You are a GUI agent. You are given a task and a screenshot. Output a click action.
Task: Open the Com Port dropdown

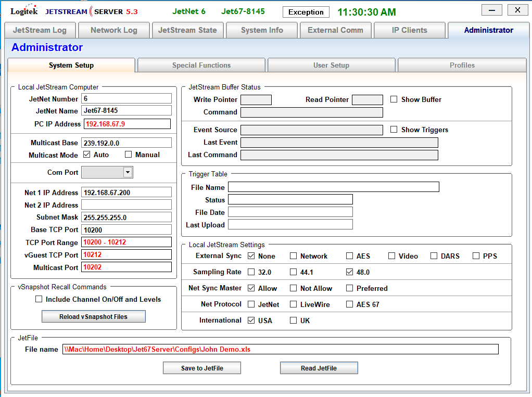(128, 172)
